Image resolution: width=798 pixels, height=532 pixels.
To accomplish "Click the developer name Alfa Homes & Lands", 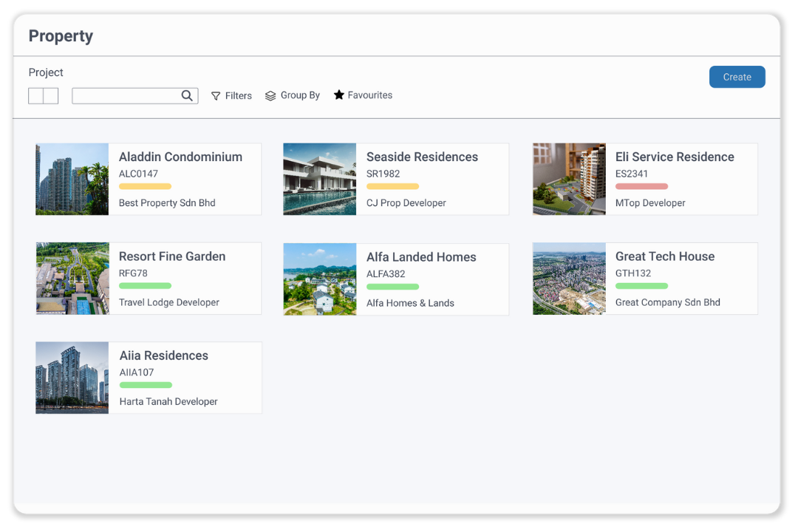I will (410, 303).
